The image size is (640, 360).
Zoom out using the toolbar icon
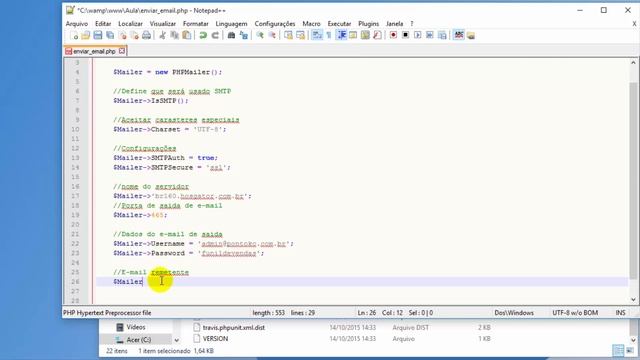(272, 36)
